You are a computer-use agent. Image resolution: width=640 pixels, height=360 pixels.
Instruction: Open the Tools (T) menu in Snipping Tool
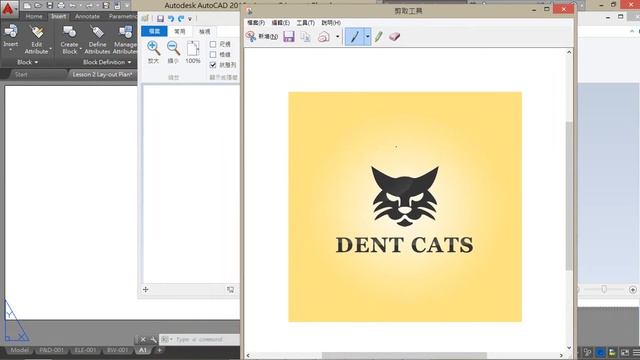point(305,23)
